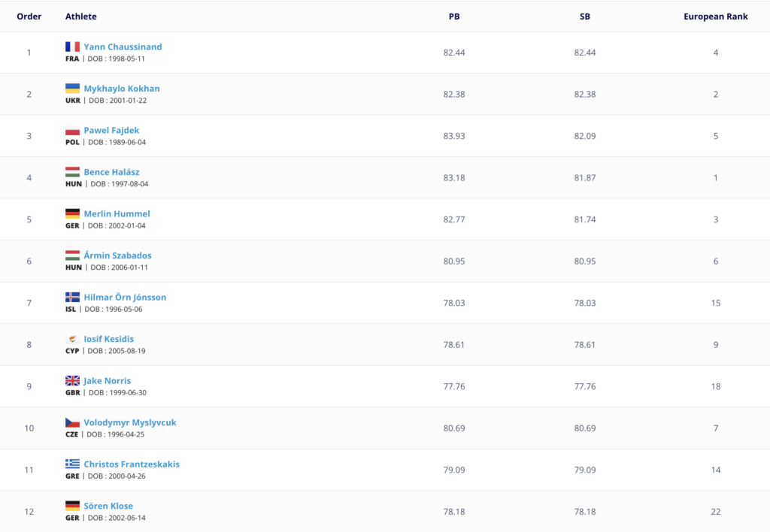The width and height of the screenshot is (770, 532).
Task: Click the Czech flag beside Volodymyr Myslyvcuk
Action: pos(72,422)
